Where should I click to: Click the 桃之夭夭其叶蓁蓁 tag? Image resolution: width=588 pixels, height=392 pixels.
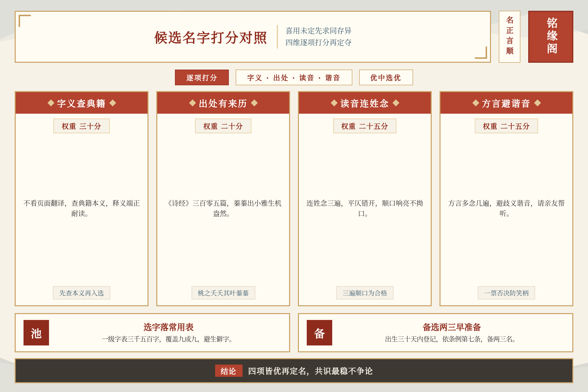(223, 293)
